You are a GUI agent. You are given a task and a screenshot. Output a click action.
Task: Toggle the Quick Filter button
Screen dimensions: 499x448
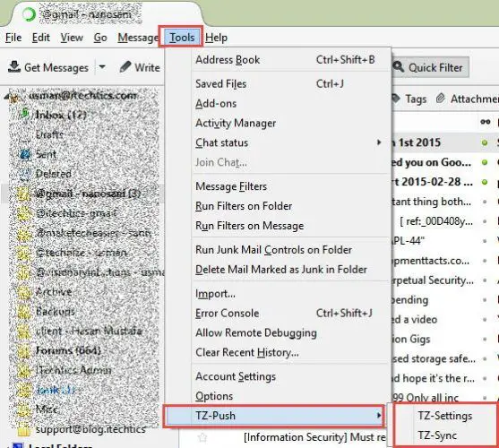point(430,67)
